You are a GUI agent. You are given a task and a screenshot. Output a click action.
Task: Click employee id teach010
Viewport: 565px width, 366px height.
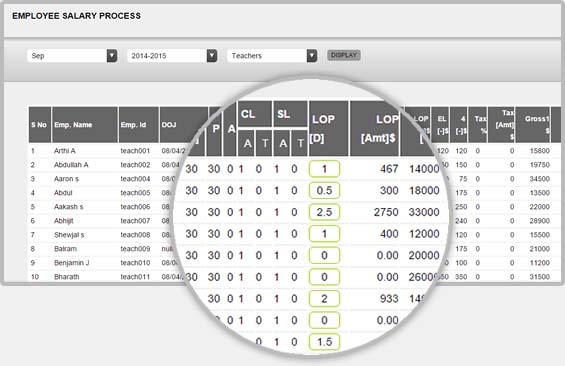135,263
